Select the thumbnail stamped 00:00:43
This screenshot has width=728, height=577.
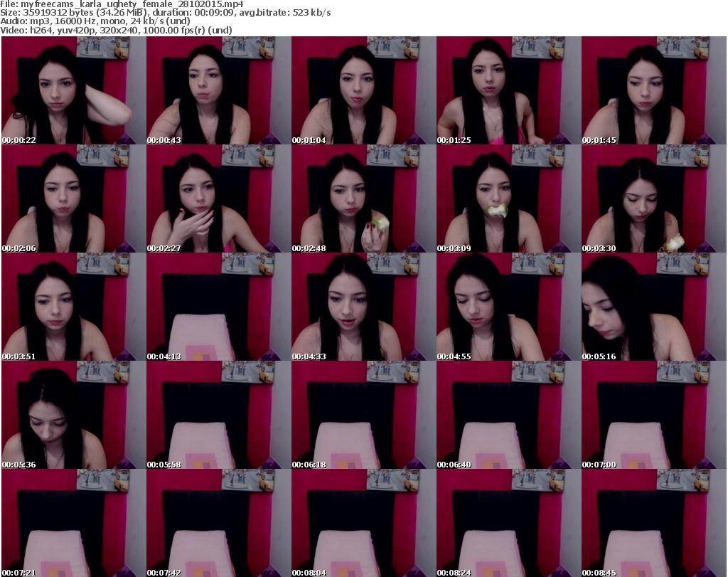tap(219, 90)
